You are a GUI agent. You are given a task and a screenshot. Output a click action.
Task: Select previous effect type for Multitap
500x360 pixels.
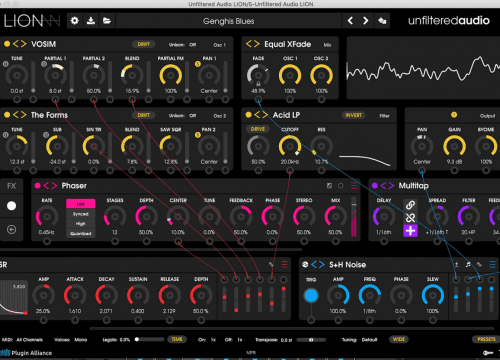click(383, 186)
